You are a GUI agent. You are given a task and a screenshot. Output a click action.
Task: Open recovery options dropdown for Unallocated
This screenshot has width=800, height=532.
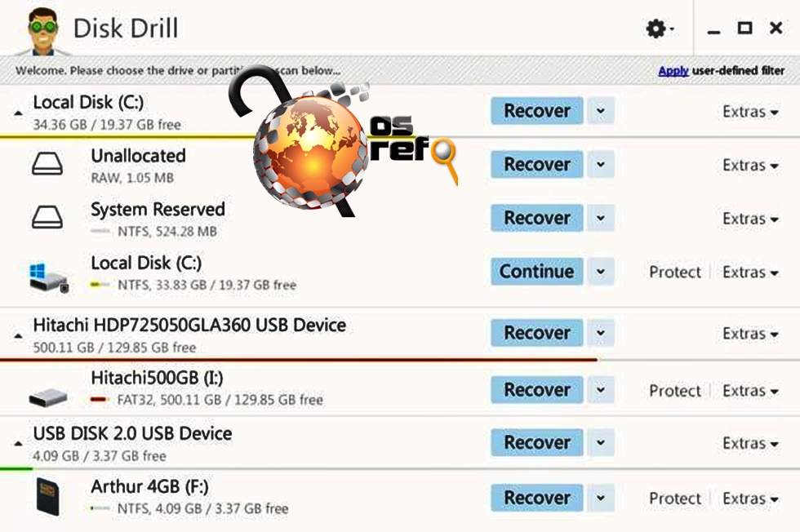[601, 164]
